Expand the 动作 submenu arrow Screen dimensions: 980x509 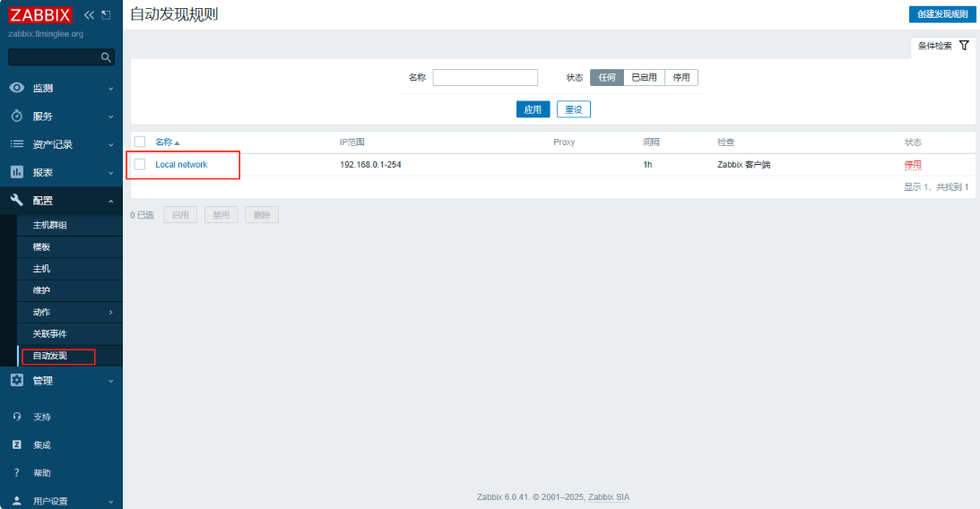(x=110, y=312)
